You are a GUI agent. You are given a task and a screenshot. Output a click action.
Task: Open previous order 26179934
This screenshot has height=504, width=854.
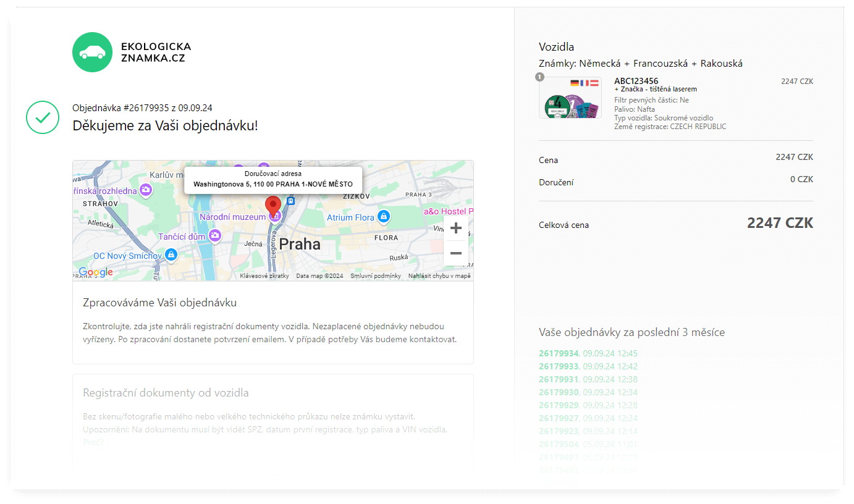click(559, 353)
